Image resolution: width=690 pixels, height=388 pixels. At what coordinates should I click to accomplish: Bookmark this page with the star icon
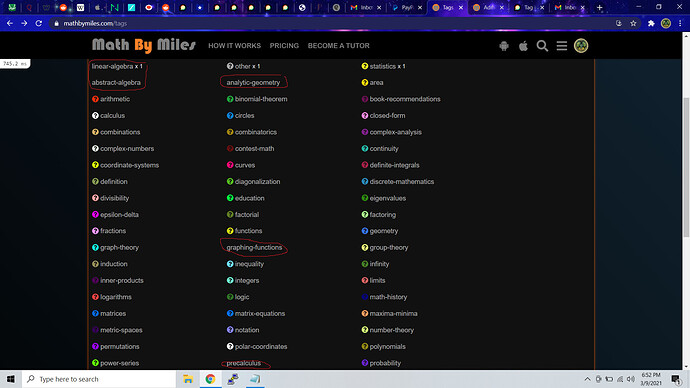633,23
